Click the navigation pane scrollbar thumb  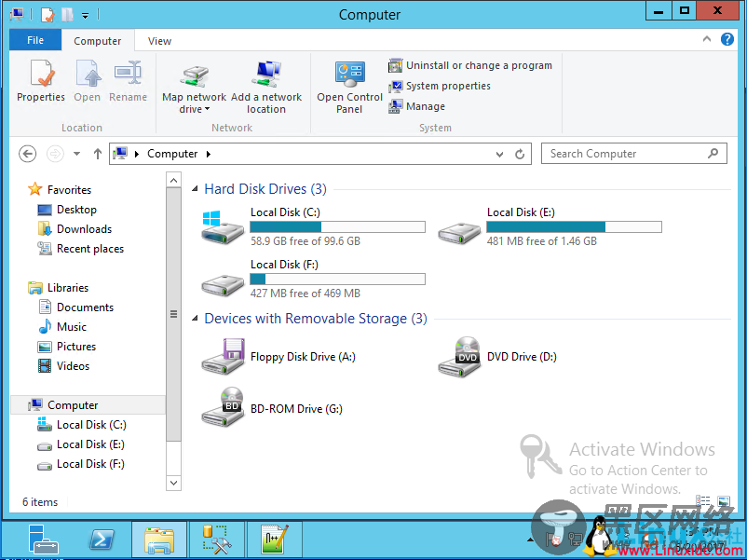(174, 314)
